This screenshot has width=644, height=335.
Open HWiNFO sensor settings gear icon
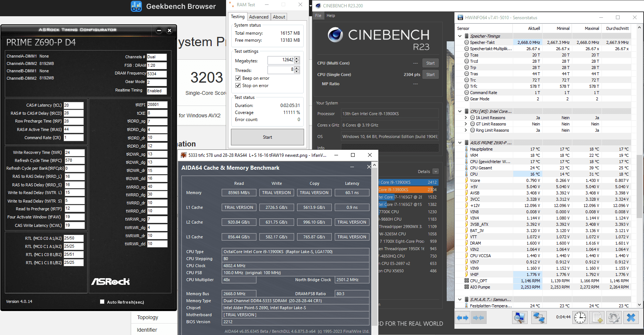(614, 318)
